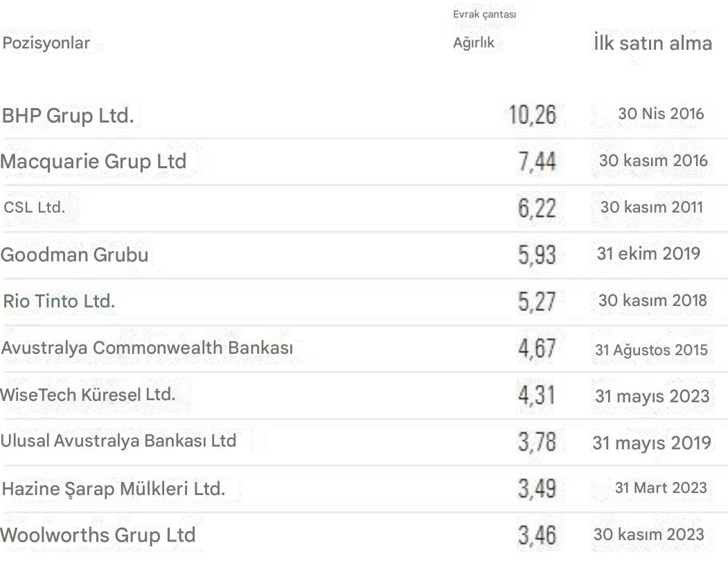728x565 pixels.
Task: Select the CSL Ltd. row
Action: tap(34, 208)
